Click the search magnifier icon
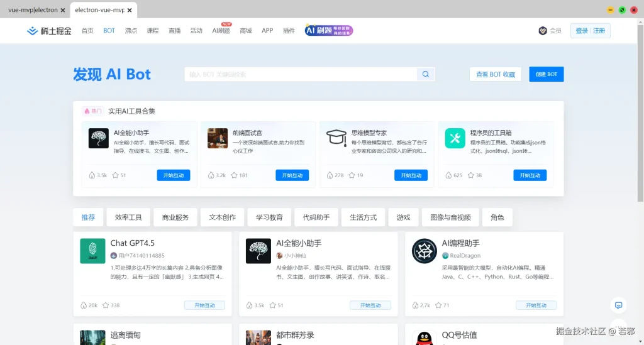This screenshot has height=345, width=644. pyautogui.click(x=426, y=74)
